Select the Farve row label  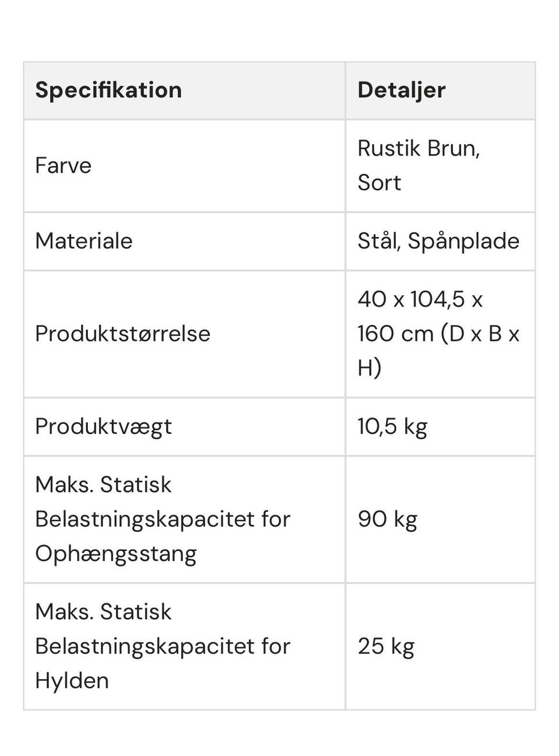click(63, 165)
